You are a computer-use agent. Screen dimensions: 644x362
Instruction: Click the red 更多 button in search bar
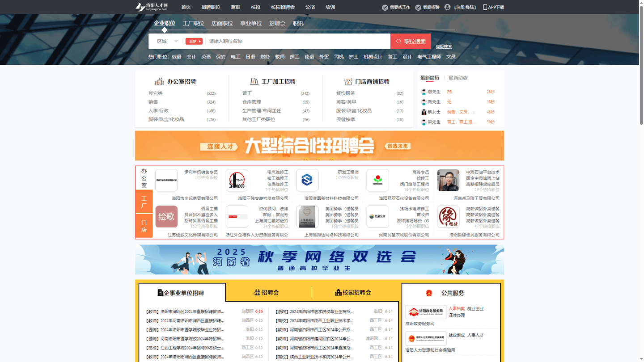(x=194, y=41)
